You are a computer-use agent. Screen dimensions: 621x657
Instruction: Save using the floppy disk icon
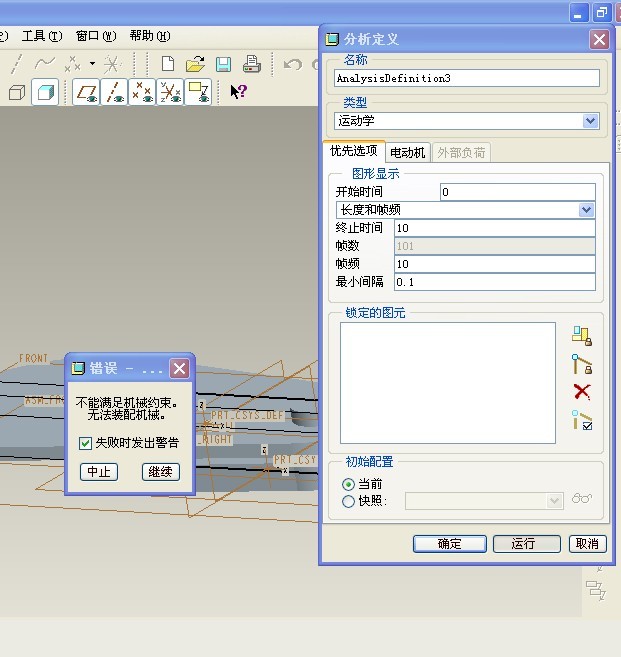[x=223, y=64]
